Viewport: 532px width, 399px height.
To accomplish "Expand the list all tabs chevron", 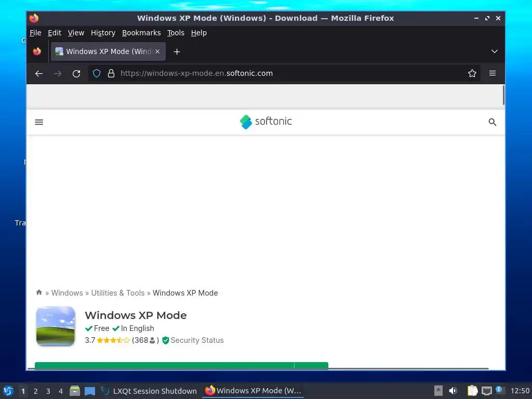I will [x=495, y=51].
